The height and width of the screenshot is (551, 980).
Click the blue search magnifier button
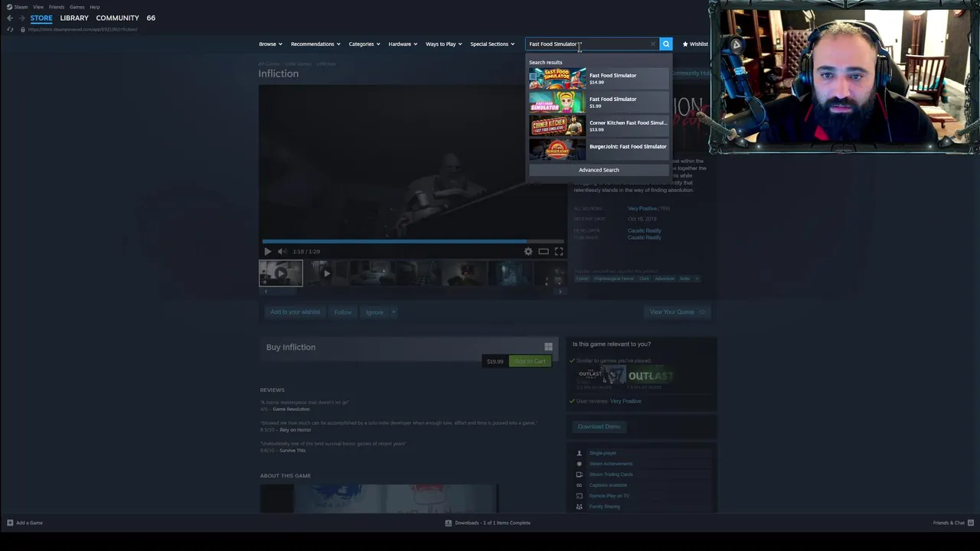[666, 44]
